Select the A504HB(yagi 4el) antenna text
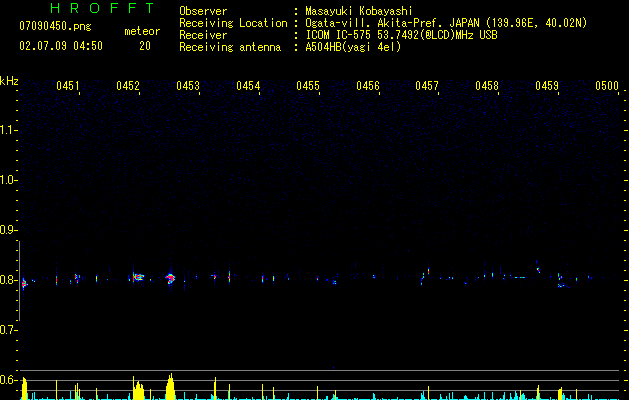 tap(353, 47)
